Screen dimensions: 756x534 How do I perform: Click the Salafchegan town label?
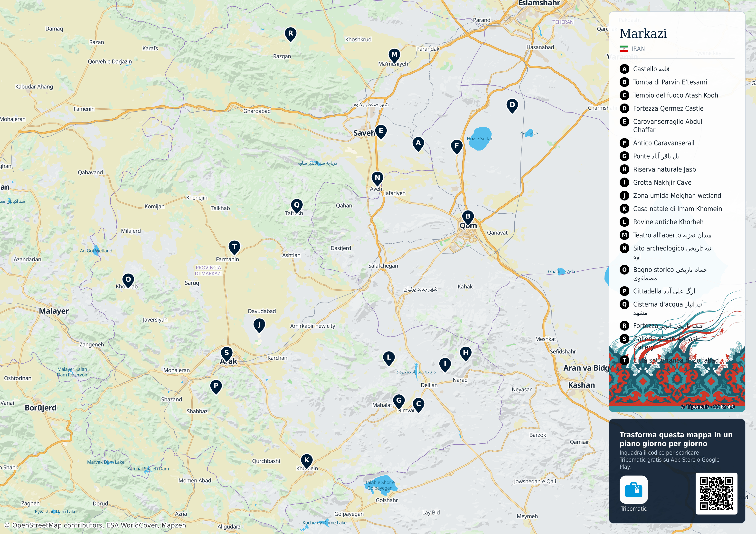click(x=383, y=266)
